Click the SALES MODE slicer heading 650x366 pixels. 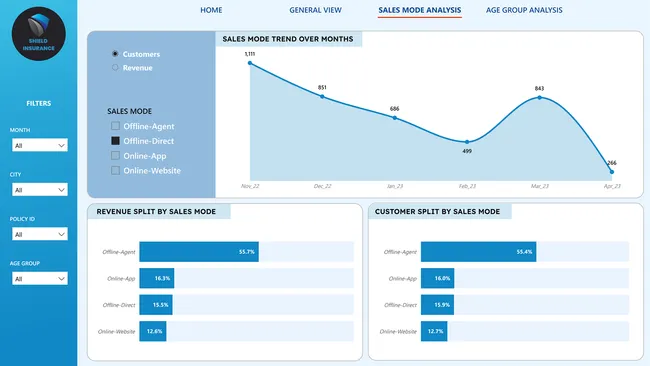[129, 111]
